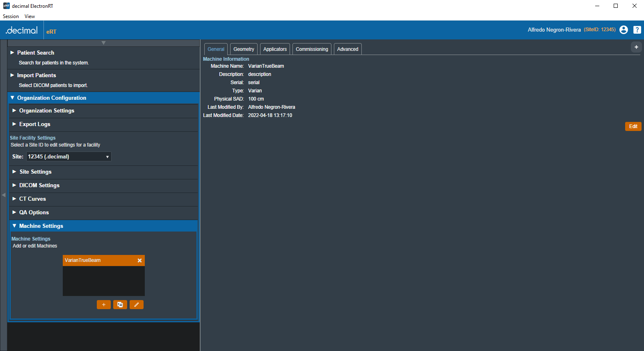Click the add machine plus button

[103, 305]
